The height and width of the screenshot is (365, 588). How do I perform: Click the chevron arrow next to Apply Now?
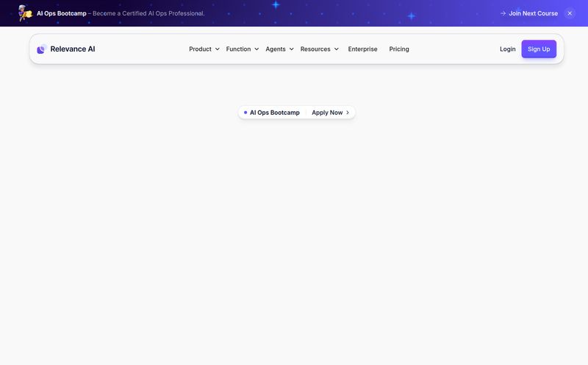(x=348, y=113)
